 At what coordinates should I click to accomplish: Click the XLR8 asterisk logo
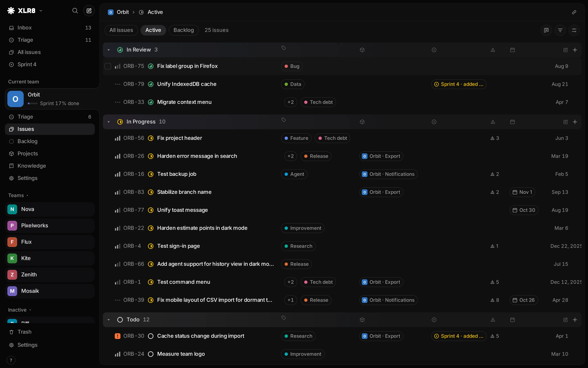[11, 11]
